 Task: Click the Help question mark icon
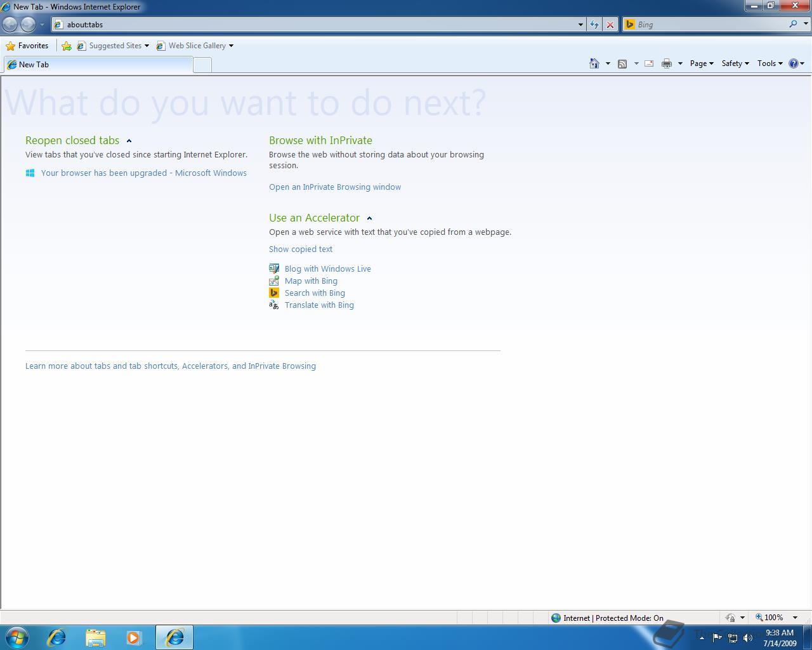click(x=794, y=63)
